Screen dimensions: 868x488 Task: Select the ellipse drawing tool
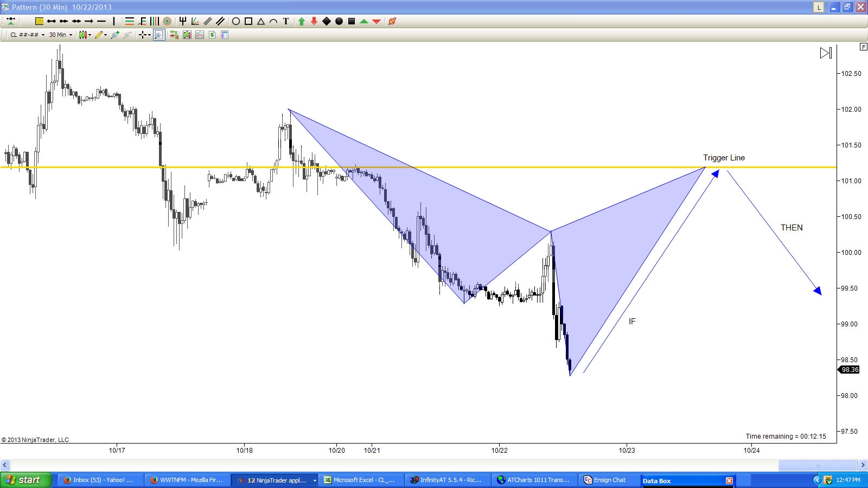point(236,21)
